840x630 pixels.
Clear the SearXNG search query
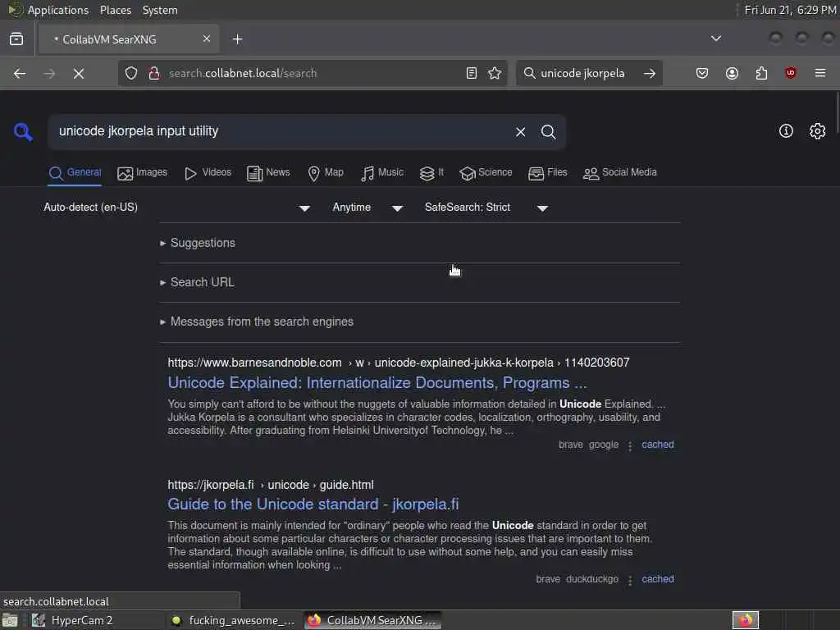pos(520,132)
